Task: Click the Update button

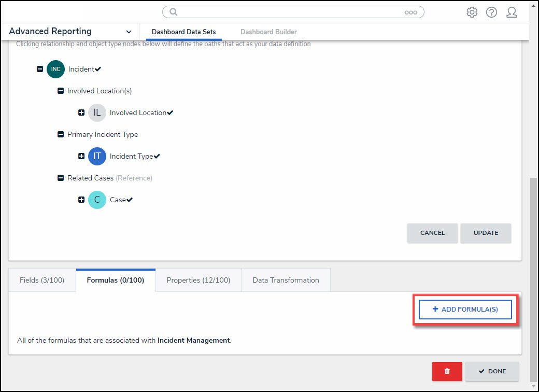Action: coord(486,233)
